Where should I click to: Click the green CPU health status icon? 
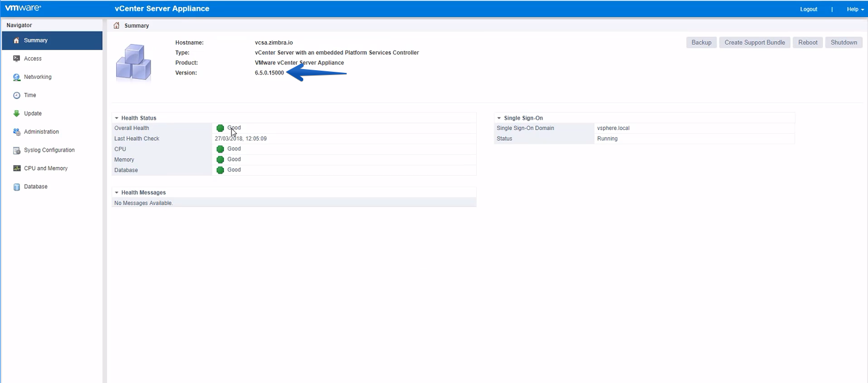tap(220, 149)
